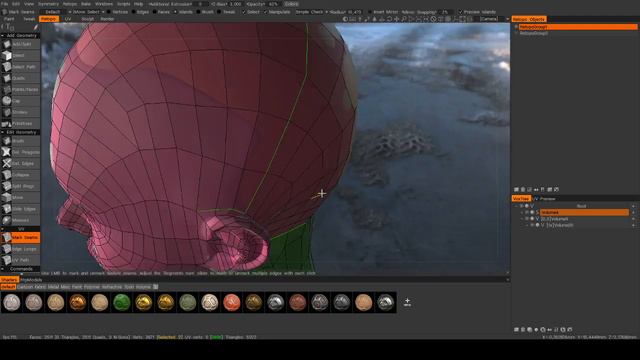Image resolution: width=640 pixels, height=360 pixels.
Task: Open the Move Select mode dropdown
Action: [x=86, y=12]
